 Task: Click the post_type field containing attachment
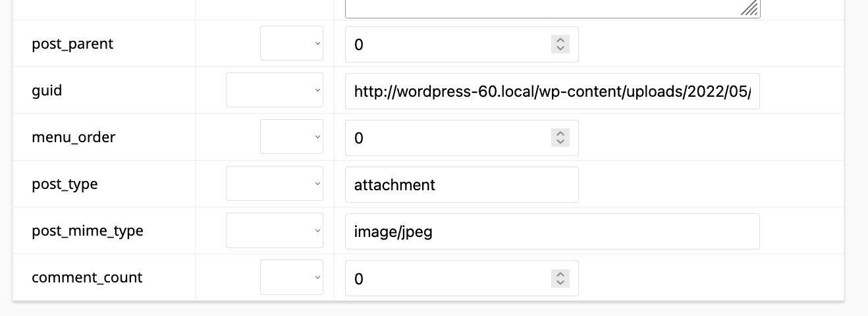click(x=461, y=184)
